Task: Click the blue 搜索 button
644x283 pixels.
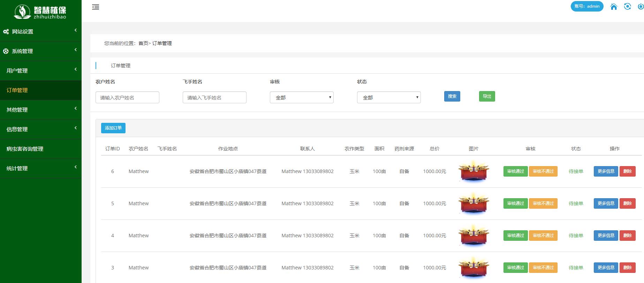Action: click(x=452, y=96)
